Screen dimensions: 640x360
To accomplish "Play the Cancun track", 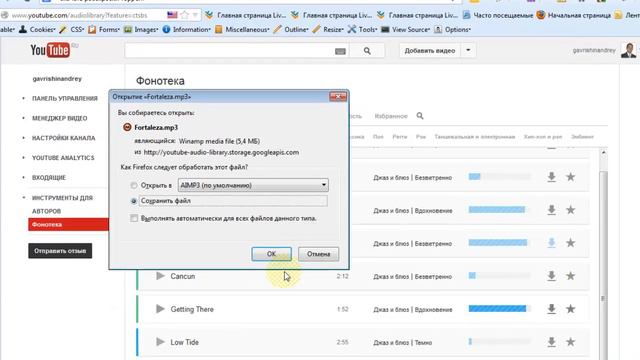I will pyautogui.click(x=160, y=276).
